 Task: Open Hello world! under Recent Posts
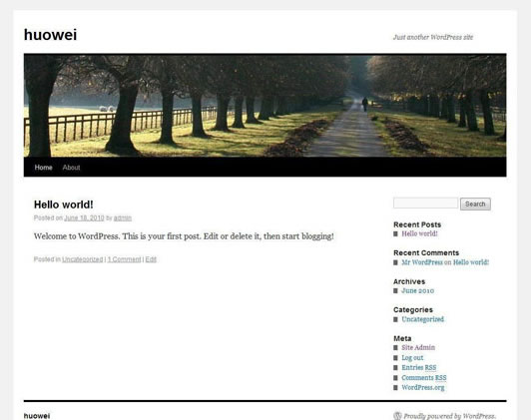coord(419,233)
